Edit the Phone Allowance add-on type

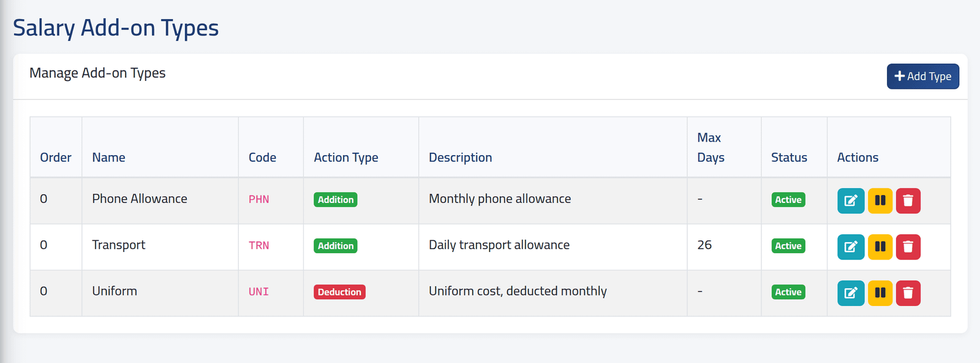point(851,201)
